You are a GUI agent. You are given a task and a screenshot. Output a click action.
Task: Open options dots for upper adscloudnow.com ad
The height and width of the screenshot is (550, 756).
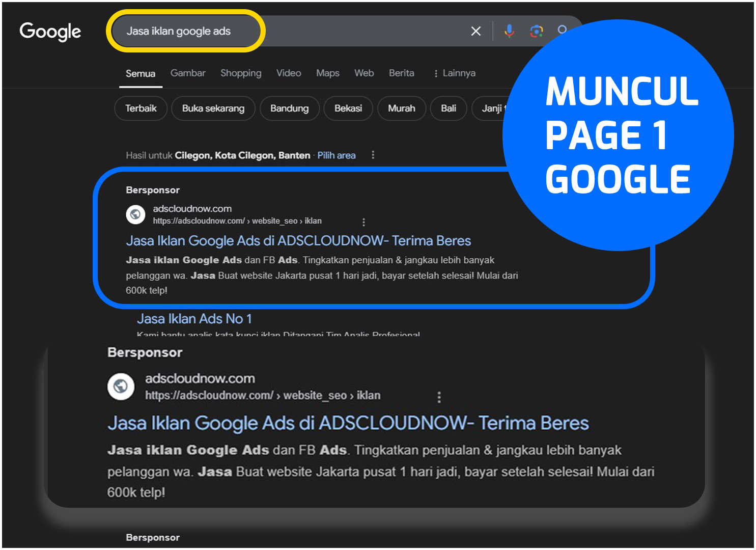[363, 222]
